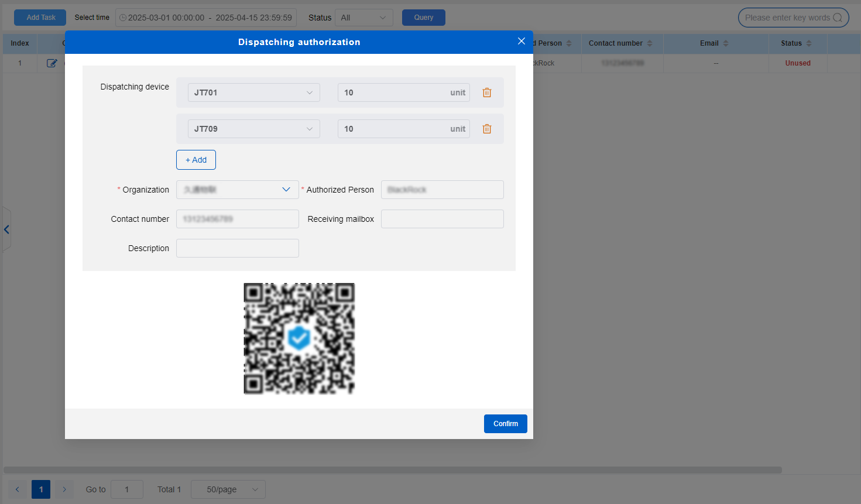Close the Dispatching authorization dialog
The width and height of the screenshot is (861, 504).
521,42
